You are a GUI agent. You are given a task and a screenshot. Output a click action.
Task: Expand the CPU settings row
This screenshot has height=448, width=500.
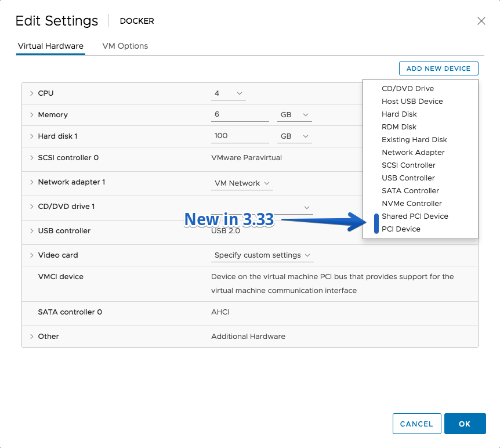31,93
